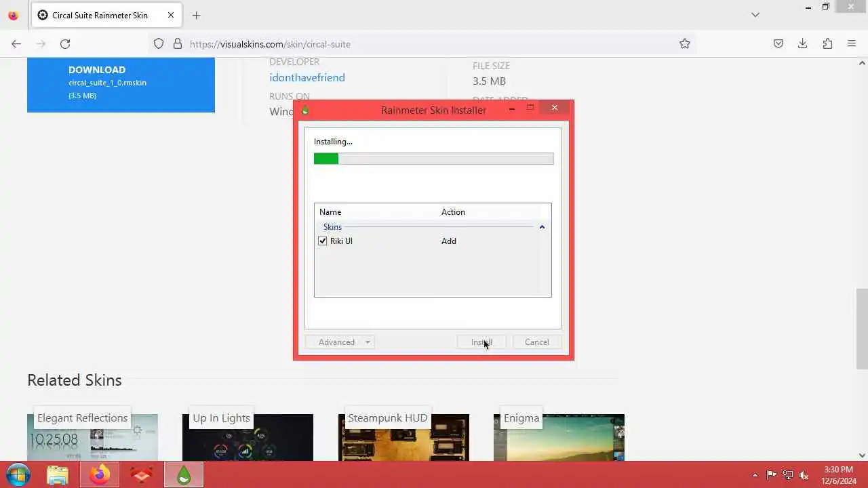Click the scrollbar down arrow
The image size is (868, 488).
[862, 455]
